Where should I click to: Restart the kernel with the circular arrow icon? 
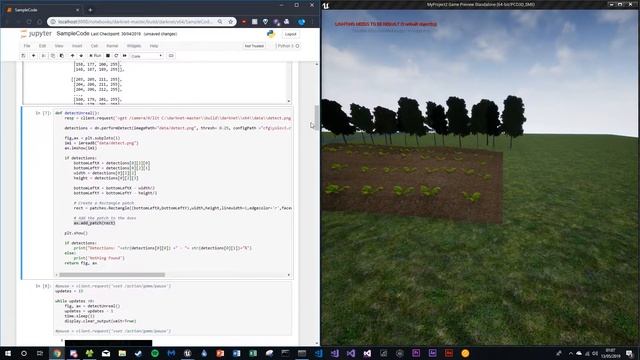click(116, 56)
